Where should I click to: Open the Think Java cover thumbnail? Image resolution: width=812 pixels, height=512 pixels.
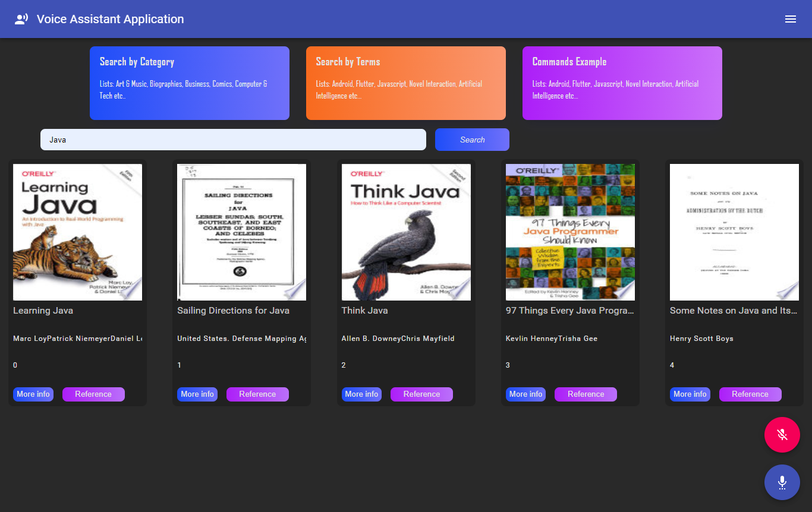coord(406,232)
